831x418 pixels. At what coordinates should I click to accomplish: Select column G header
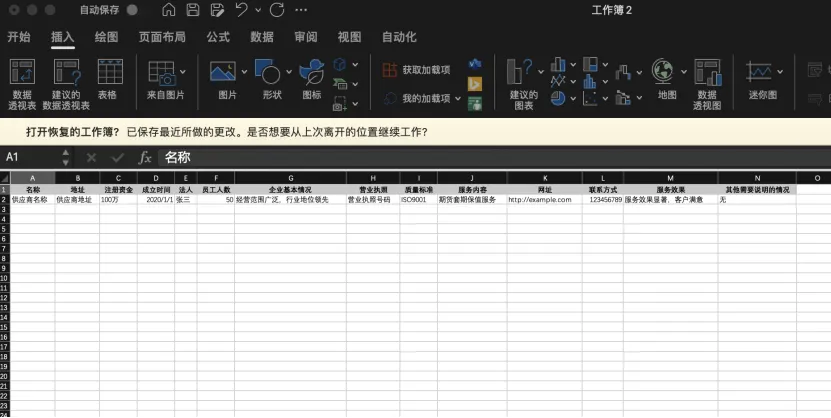point(290,178)
